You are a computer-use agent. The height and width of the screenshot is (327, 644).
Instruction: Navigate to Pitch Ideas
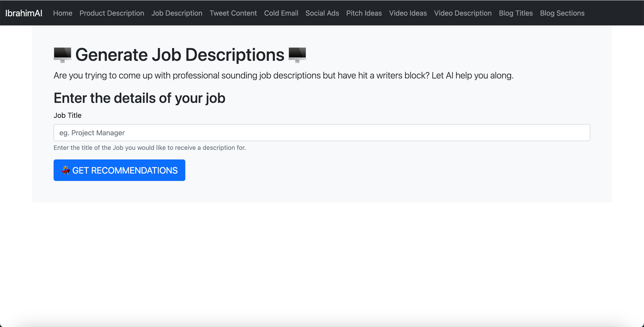point(364,13)
